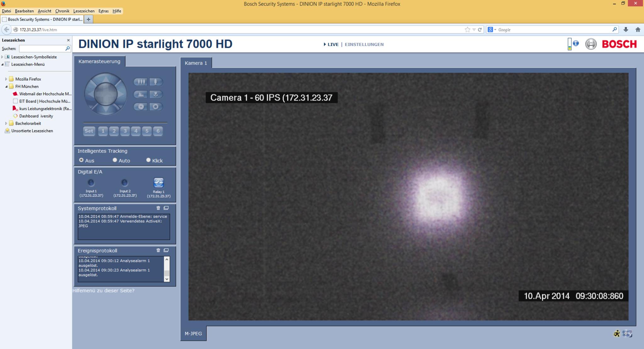Expand the Mozilla Firefox bookmarks folder

pyautogui.click(x=6, y=79)
